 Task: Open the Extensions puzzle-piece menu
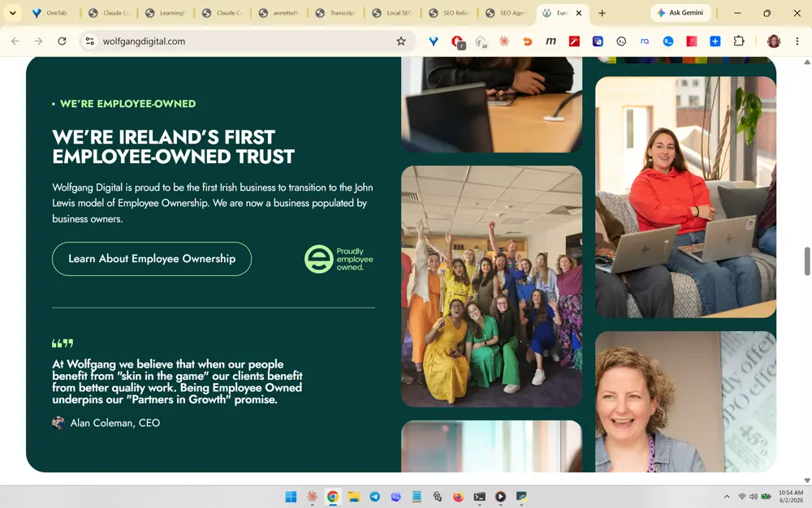point(739,41)
